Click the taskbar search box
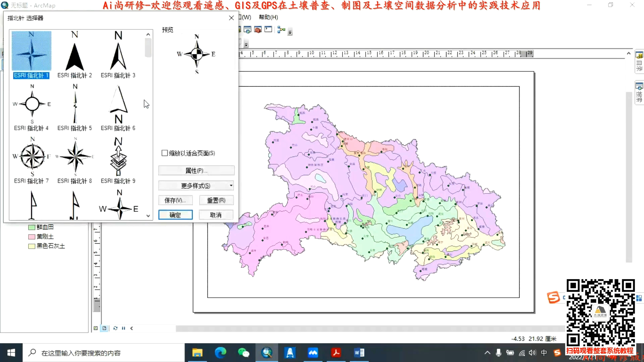This screenshot has width=644, height=362. tap(104, 353)
